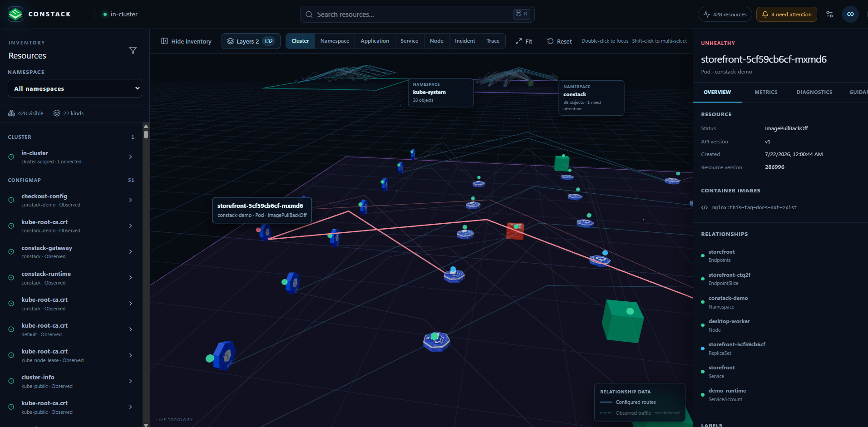This screenshot has width=868, height=427.
Task: Click the status icon beside constack-gateway
Action: (x=11, y=252)
